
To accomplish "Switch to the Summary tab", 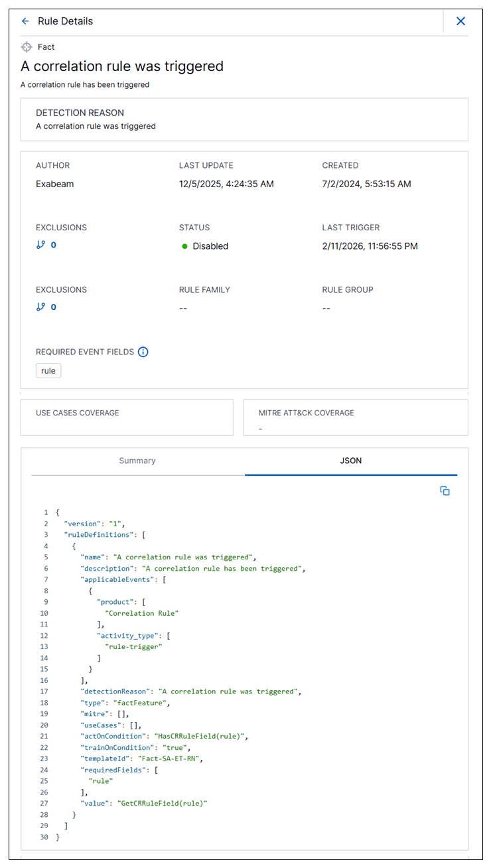I will (137, 461).
